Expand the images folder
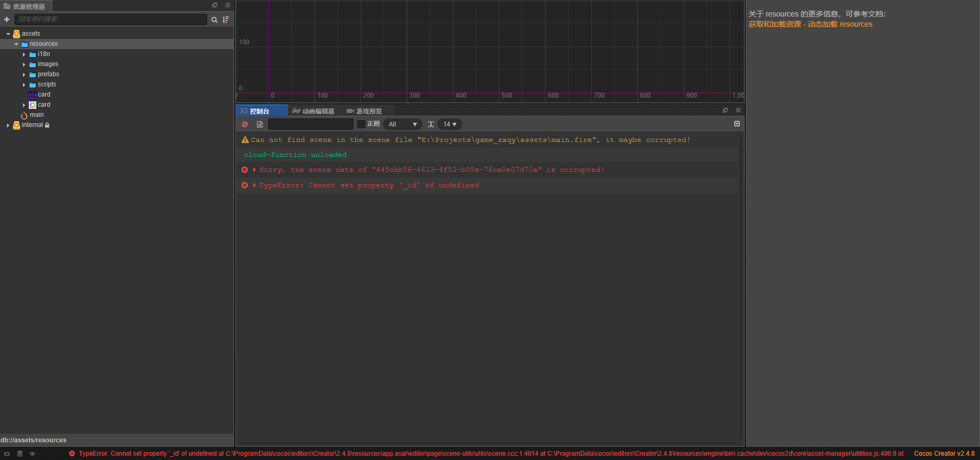Image resolution: width=980 pixels, height=460 pixels. pos(24,65)
